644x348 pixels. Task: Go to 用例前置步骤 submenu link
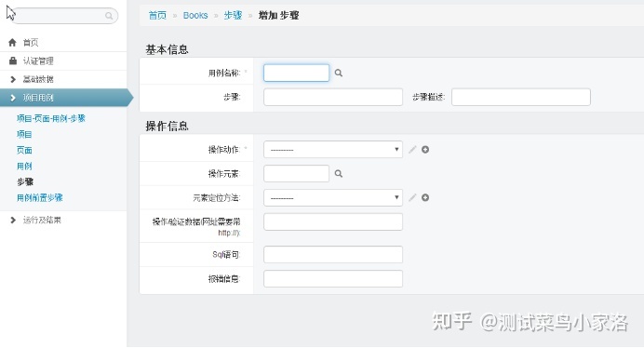click(39, 197)
